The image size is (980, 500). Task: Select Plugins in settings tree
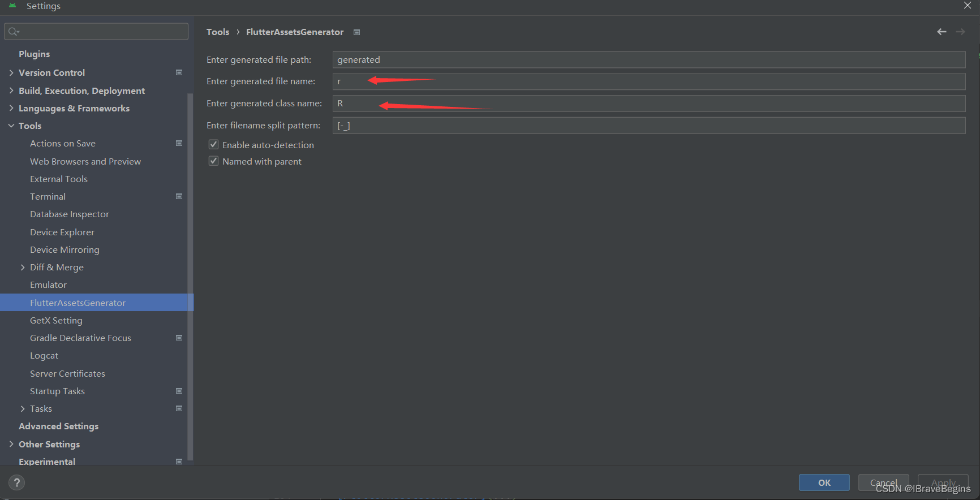tap(35, 54)
